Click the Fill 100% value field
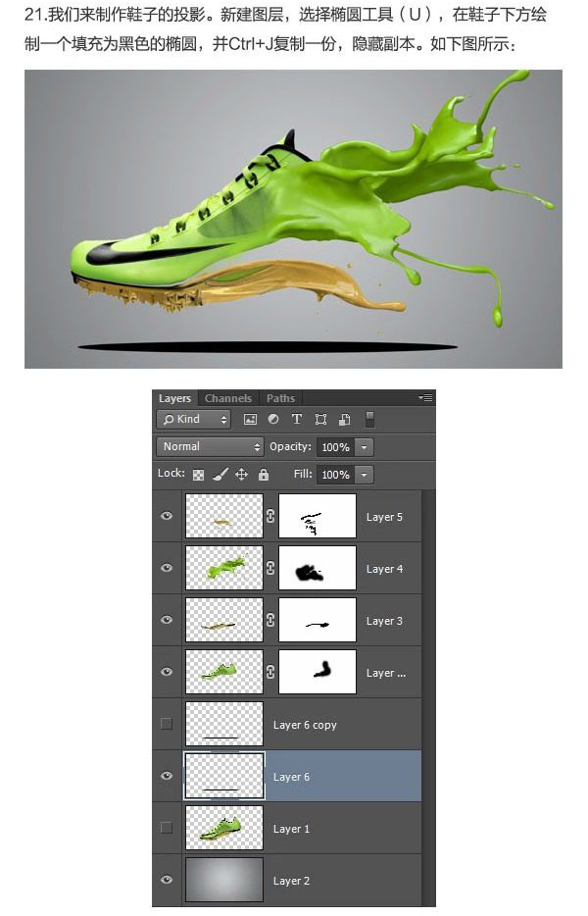 point(336,475)
